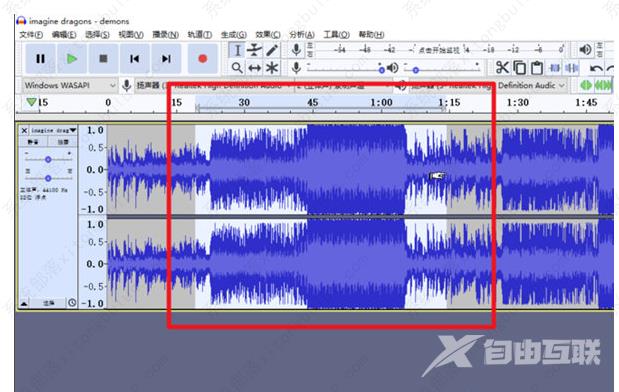
Task: Stop playback with the Stop button
Action: [x=103, y=59]
